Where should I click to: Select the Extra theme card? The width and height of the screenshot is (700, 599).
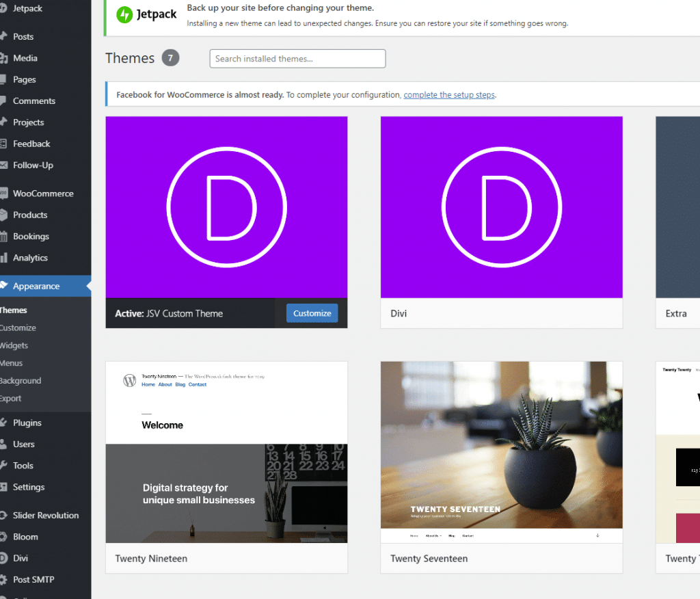[677, 222]
